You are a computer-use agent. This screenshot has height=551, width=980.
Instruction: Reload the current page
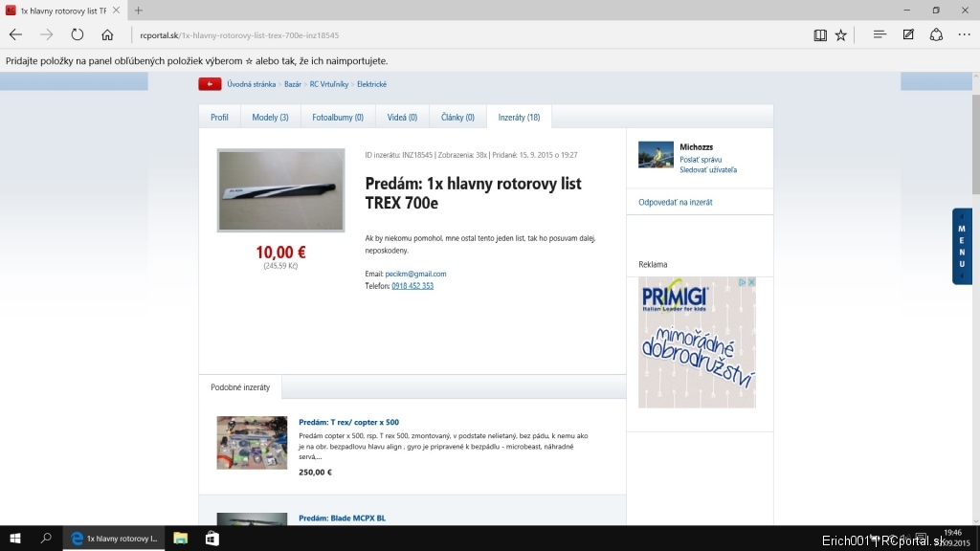77,35
